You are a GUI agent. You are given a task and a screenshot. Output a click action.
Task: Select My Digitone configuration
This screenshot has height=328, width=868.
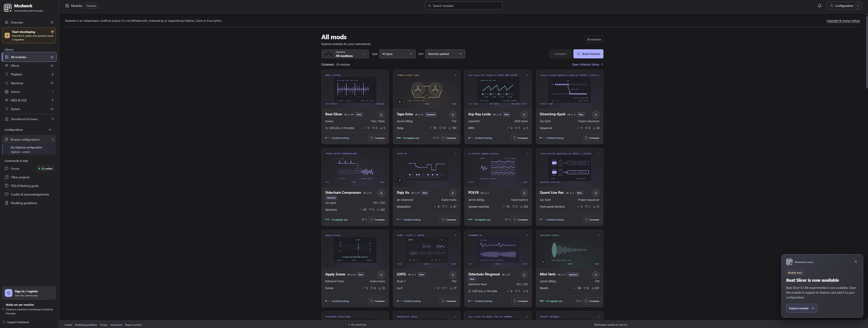point(29,149)
